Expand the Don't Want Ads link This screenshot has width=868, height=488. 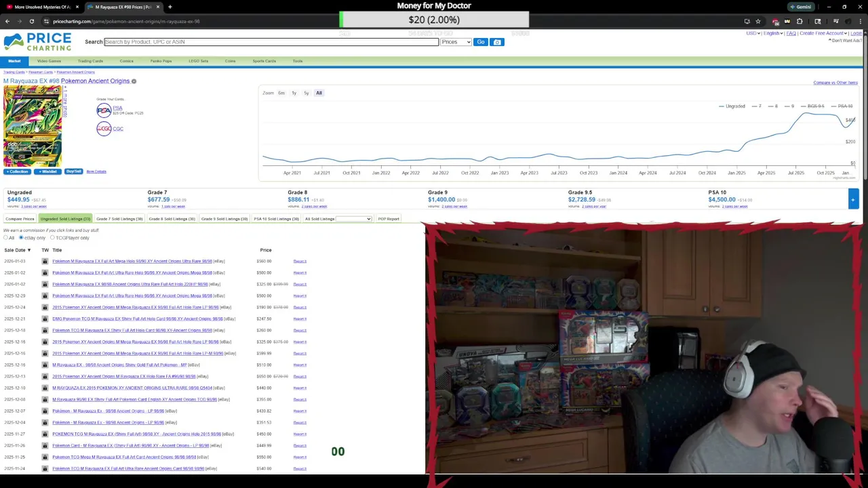[846, 41]
